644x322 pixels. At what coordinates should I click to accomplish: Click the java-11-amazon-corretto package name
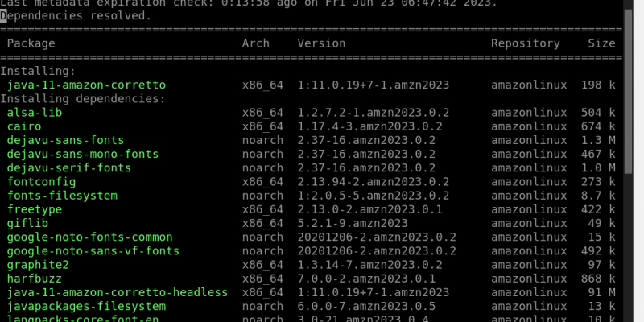coord(86,85)
